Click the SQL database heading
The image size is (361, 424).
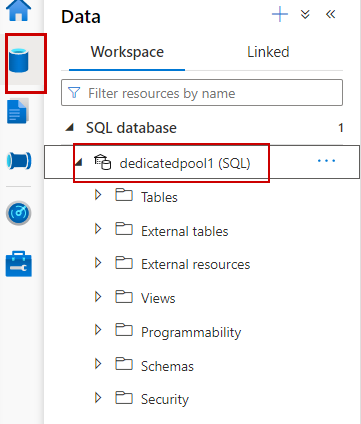131,128
